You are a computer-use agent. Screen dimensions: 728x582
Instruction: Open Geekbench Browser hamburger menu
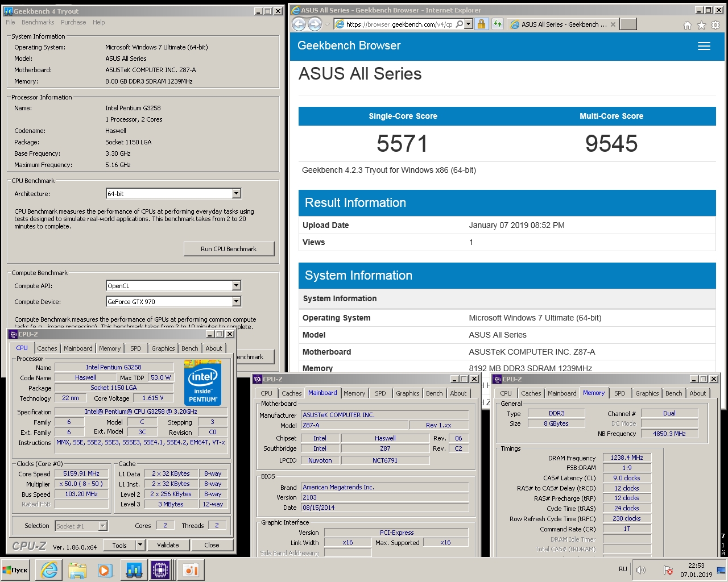coord(704,46)
